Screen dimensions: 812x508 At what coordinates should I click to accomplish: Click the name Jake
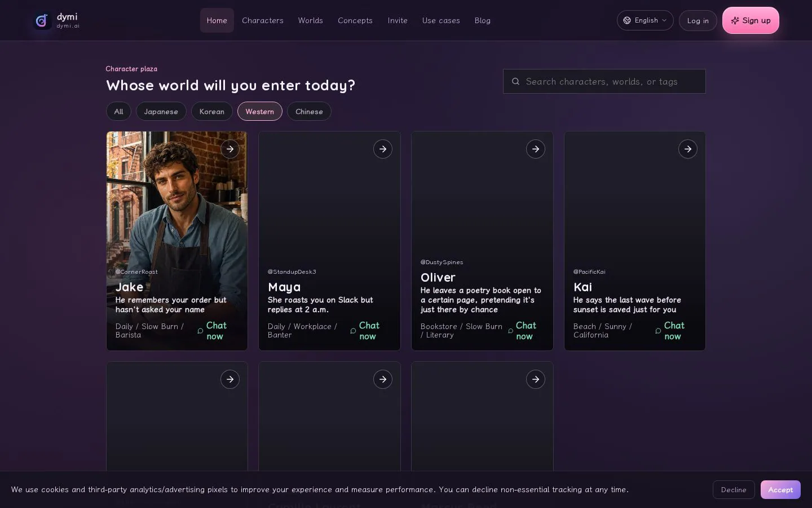click(x=130, y=287)
